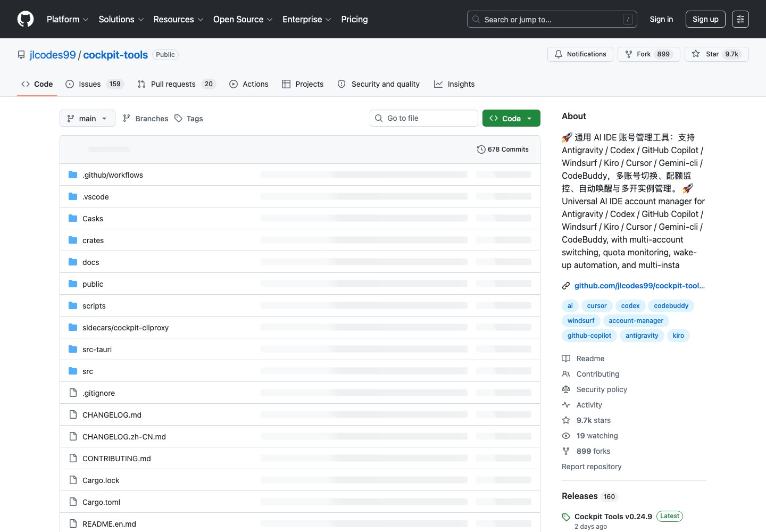Image resolution: width=766 pixels, height=532 pixels.
Task: Open the Security policy link
Action: [595, 389]
